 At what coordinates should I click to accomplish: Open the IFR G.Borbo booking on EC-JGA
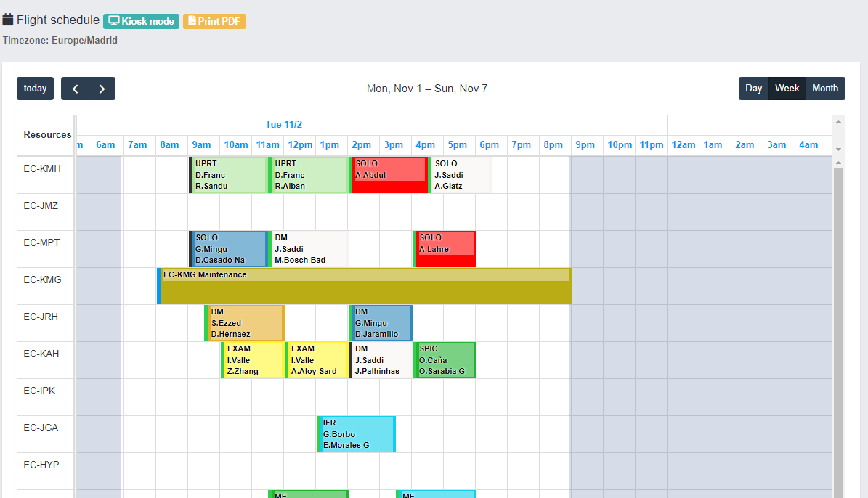357,434
